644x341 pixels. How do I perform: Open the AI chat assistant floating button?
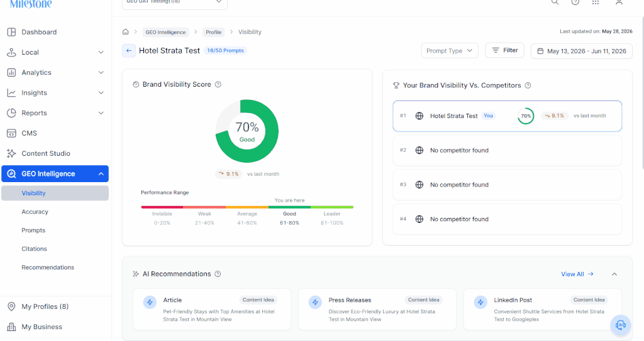[x=621, y=325]
